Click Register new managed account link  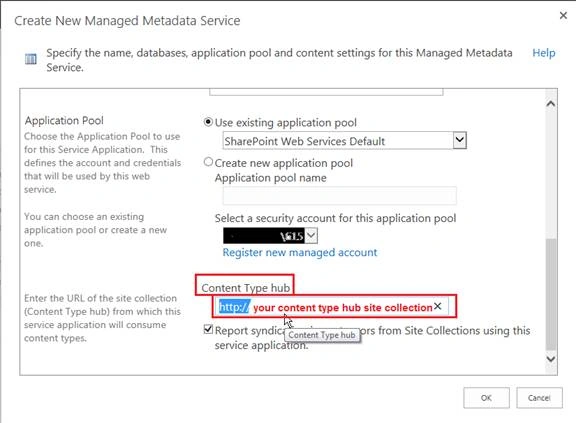click(x=300, y=253)
